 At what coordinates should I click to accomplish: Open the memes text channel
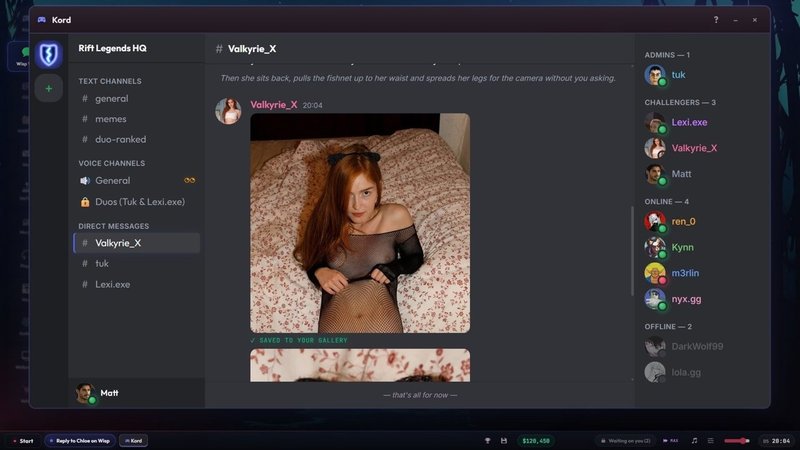[x=137, y=119]
